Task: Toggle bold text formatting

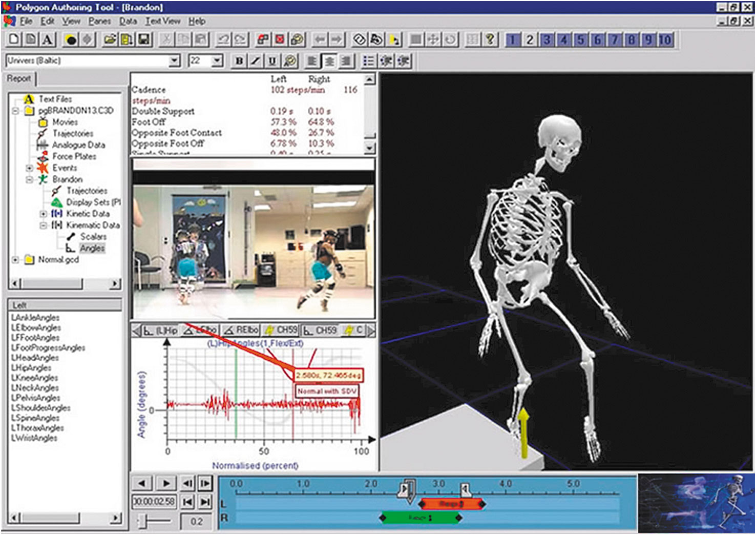Action: 239,61
